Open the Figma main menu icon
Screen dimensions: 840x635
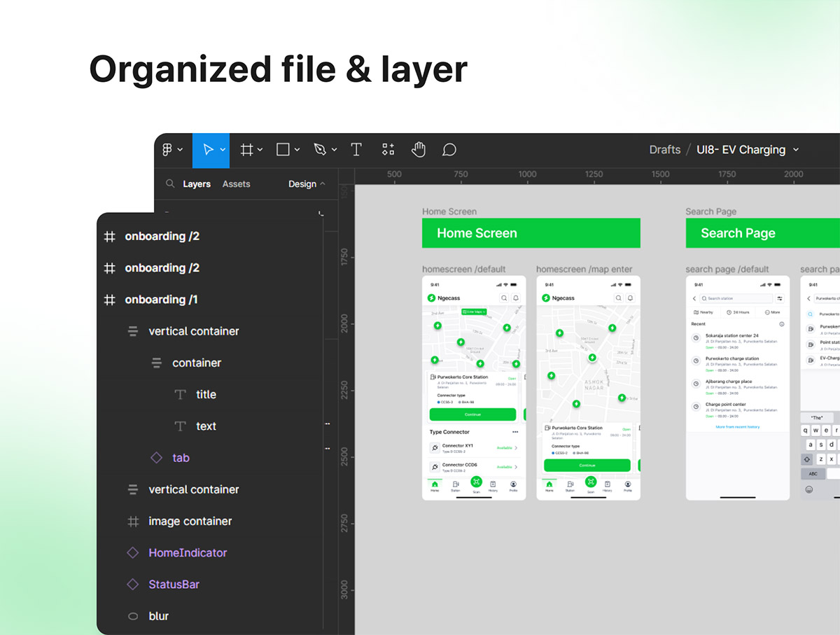[x=167, y=150]
